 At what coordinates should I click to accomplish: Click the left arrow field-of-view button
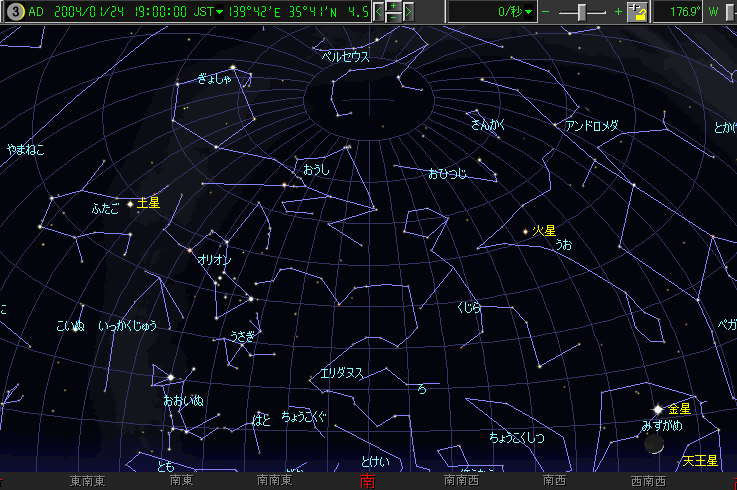pos(380,12)
